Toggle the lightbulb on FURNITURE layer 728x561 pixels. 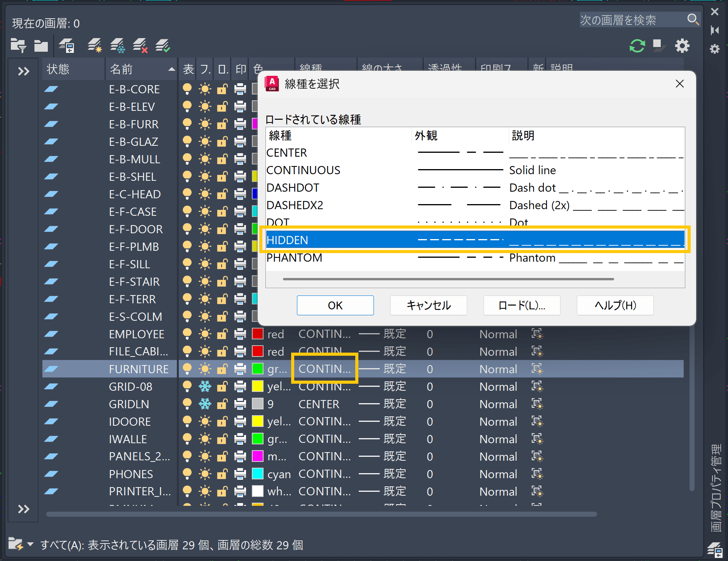pyautogui.click(x=187, y=369)
